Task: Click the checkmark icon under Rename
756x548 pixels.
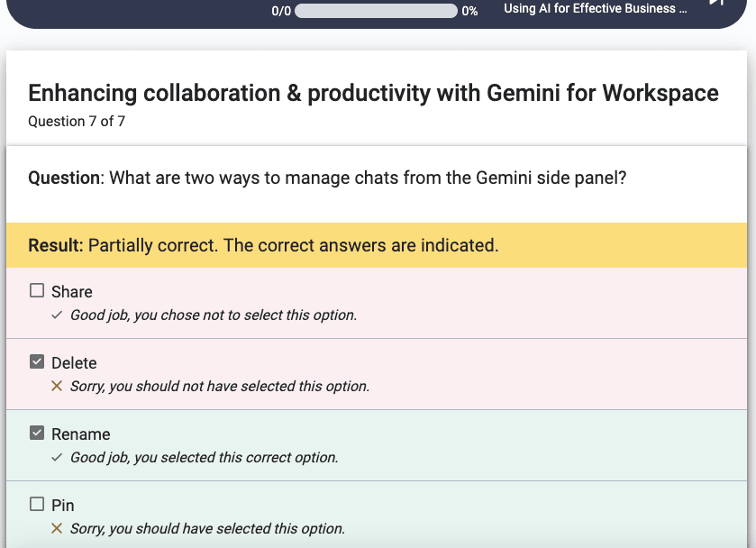Action: [57, 457]
